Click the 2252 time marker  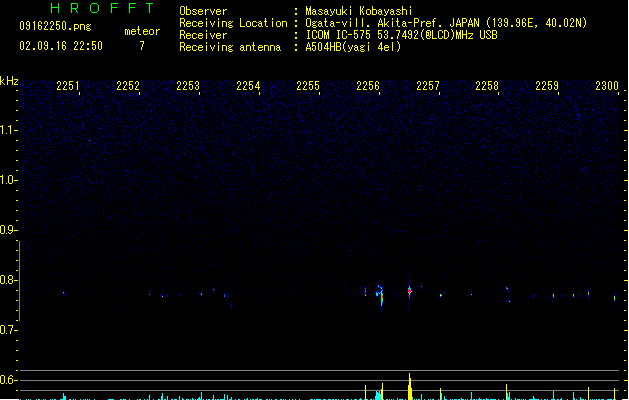pyautogui.click(x=128, y=86)
